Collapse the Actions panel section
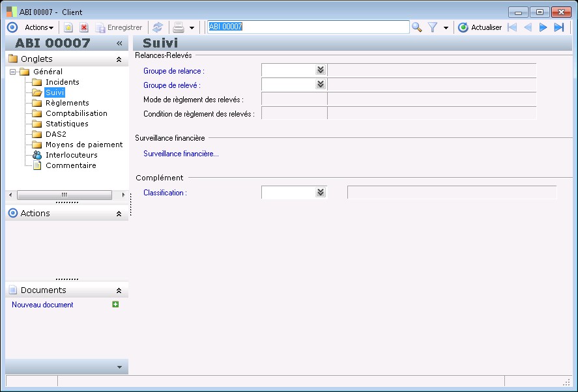578x392 pixels. tap(119, 214)
